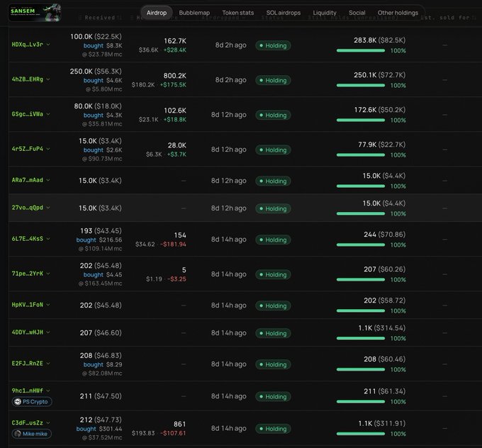Screen dimensions: 482x448
Task: Expand wallet 4hZB…EHRg chevron
Action: (48, 79)
